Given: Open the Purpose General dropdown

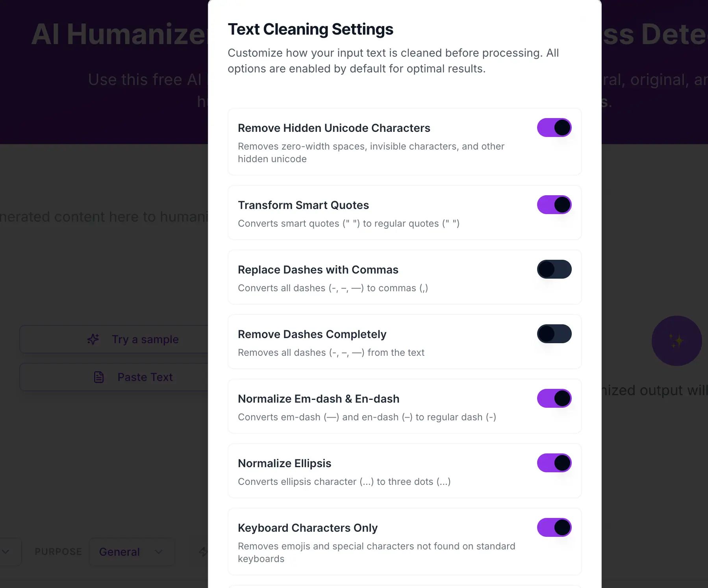Looking at the screenshot, I should click(132, 552).
